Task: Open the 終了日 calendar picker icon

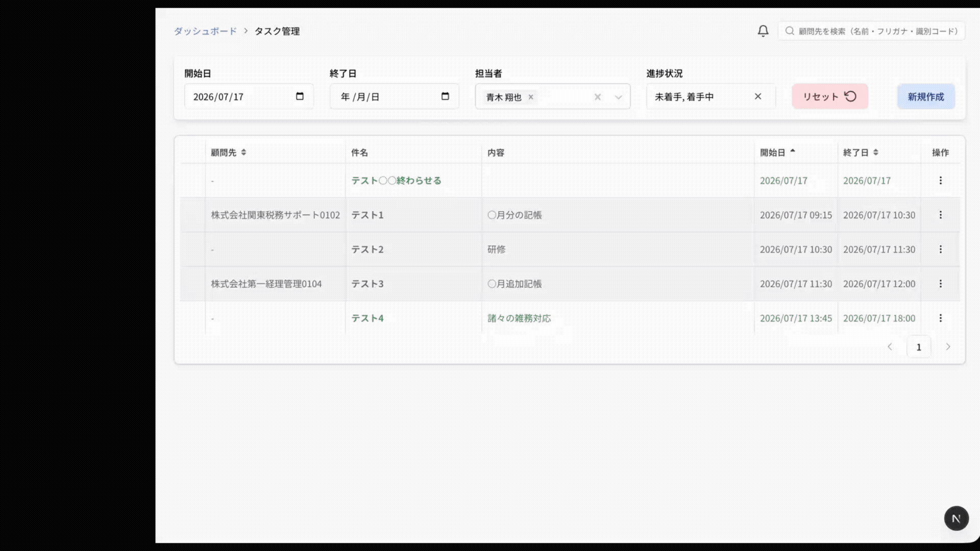Action: [x=445, y=96]
